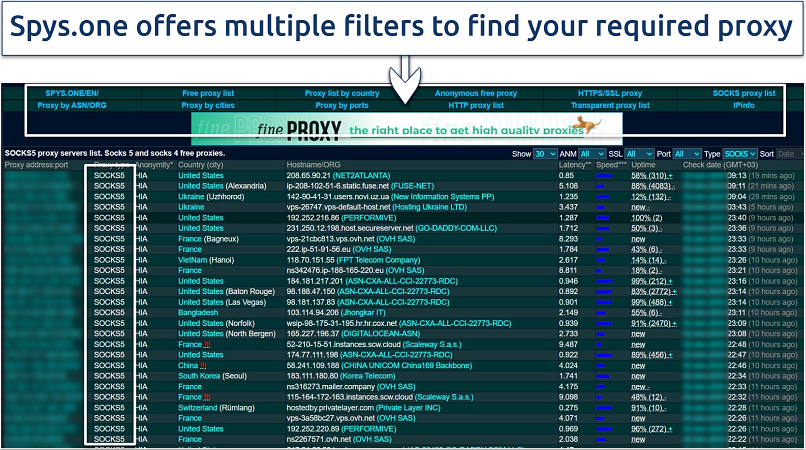806x450 pixels.
Task: Open HTTPS/SSL proxy page
Action: (609, 93)
